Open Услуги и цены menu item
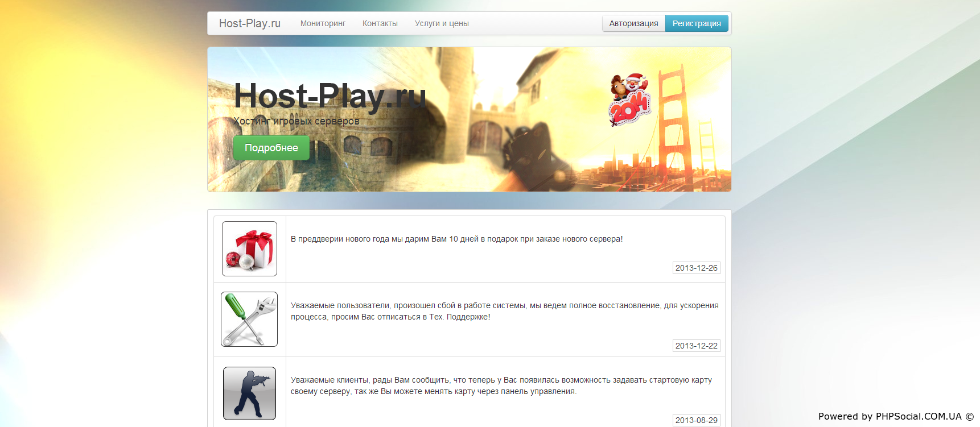980x427 pixels. (442, 23)
